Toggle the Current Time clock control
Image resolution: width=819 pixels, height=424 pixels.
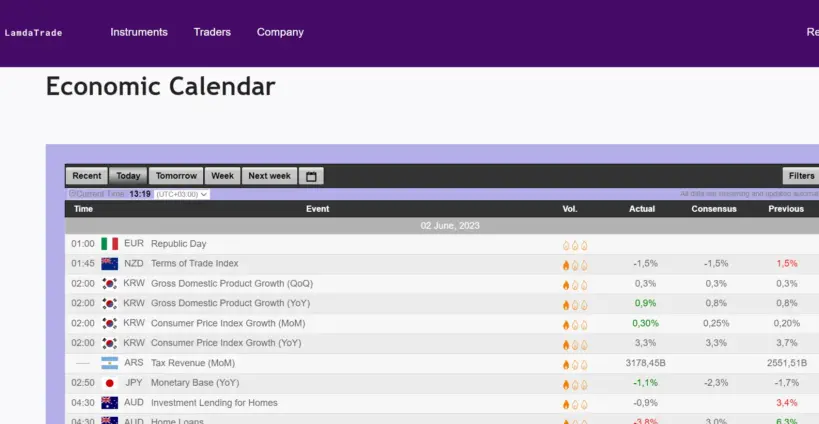73,194
